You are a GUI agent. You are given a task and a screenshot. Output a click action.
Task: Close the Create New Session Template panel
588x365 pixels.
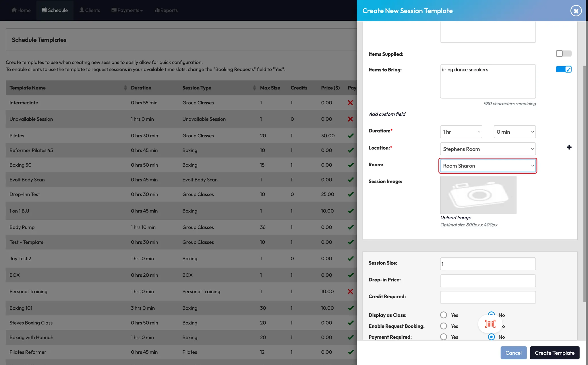[576, 11]
